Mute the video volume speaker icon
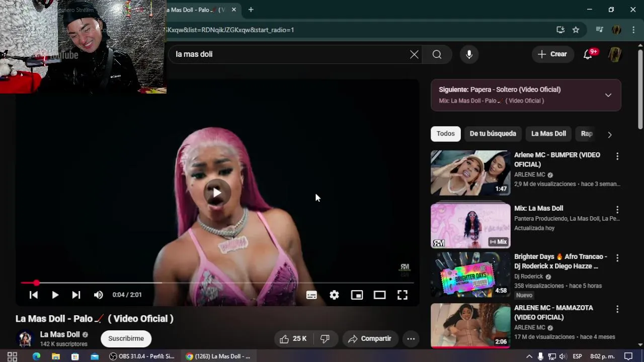Viewport: 644px width, 362px height. click(98, 295)
